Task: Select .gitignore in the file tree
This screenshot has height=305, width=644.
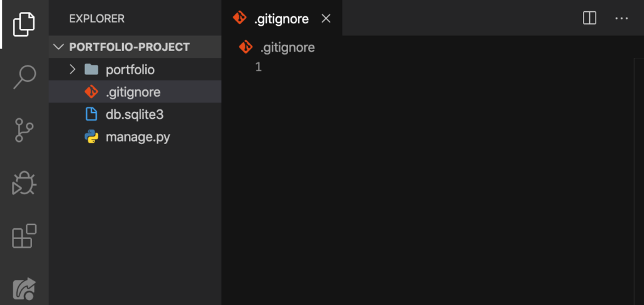Action: pyautogui.click(x=135, y=92)
